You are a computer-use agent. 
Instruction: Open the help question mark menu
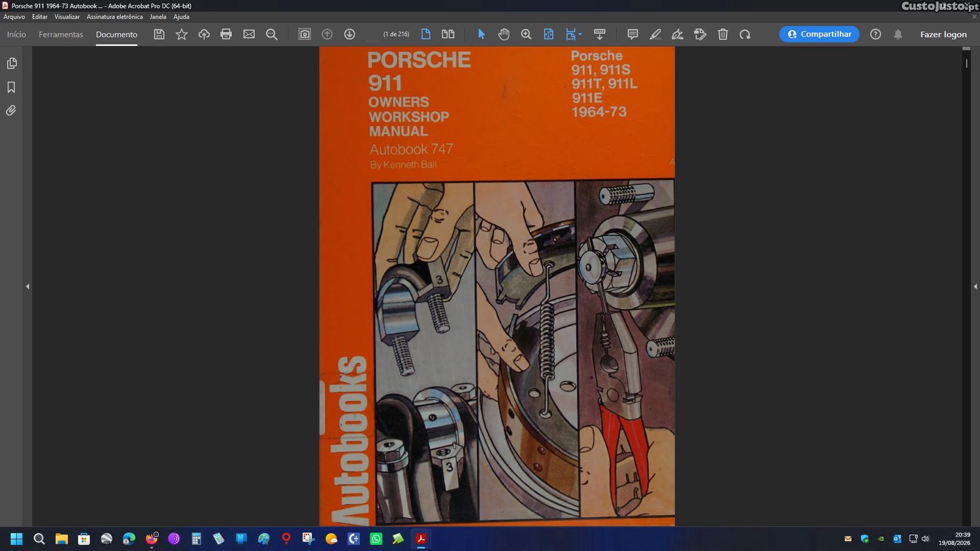(x=875, y=34)
